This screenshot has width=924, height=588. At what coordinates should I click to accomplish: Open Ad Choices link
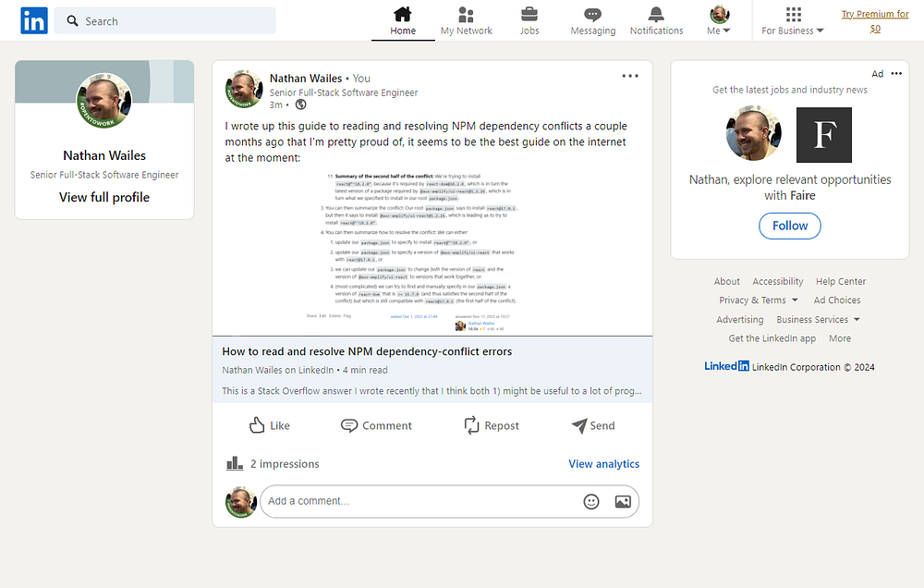coord(837,300)
